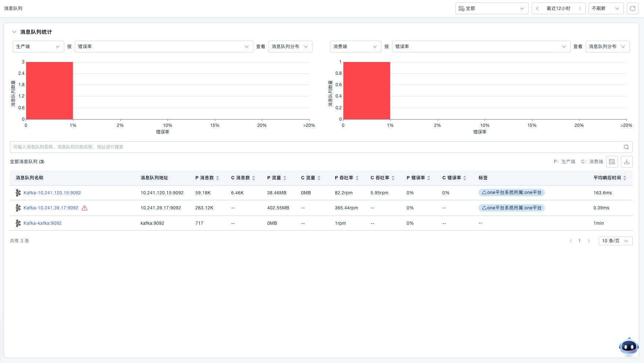Image resolution: width=644 pixels, height=363 pixels.
Task: Sort table by C 错误率 column
Action: click(464, 178)
